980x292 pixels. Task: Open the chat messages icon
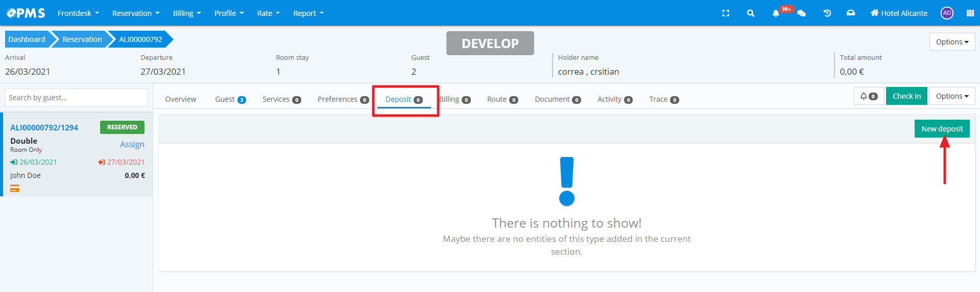[x=801, y=13]
